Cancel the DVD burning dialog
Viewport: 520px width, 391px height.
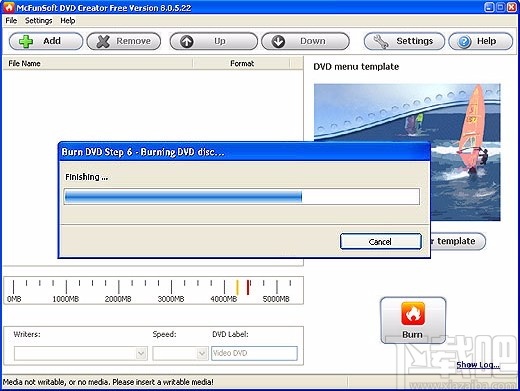coord(381,242)
